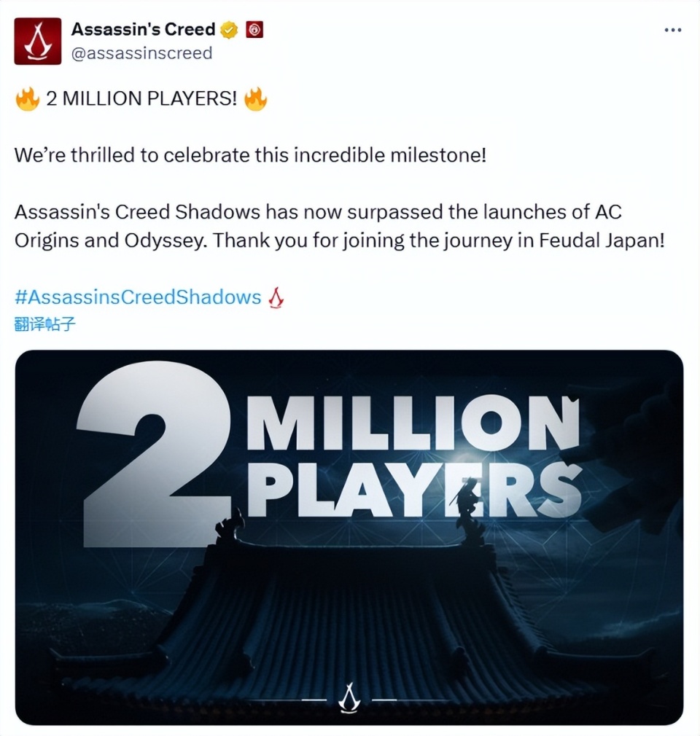
Task: Click the fire emoji before 2 MILLION
Action: (28, 98)
